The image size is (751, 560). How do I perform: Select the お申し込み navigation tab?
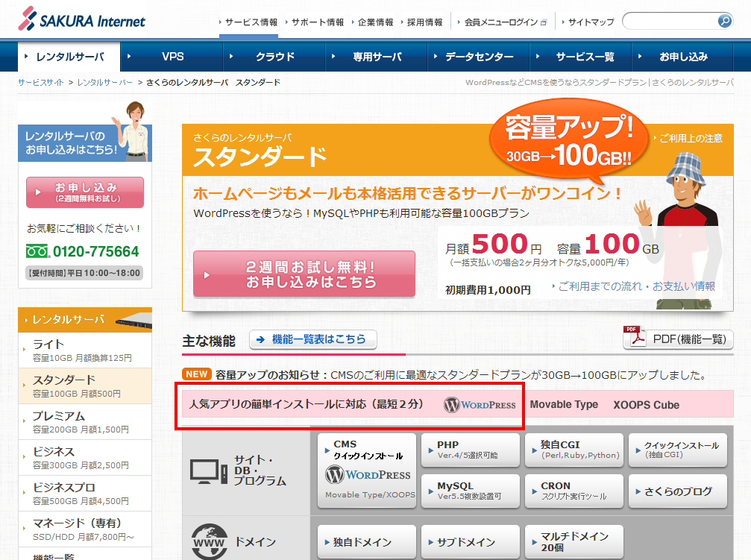point(683,57)
